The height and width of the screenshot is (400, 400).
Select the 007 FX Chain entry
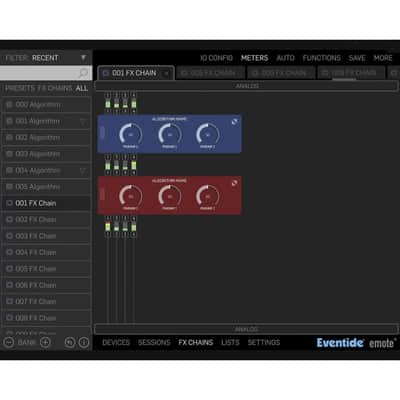click(46, 301)
